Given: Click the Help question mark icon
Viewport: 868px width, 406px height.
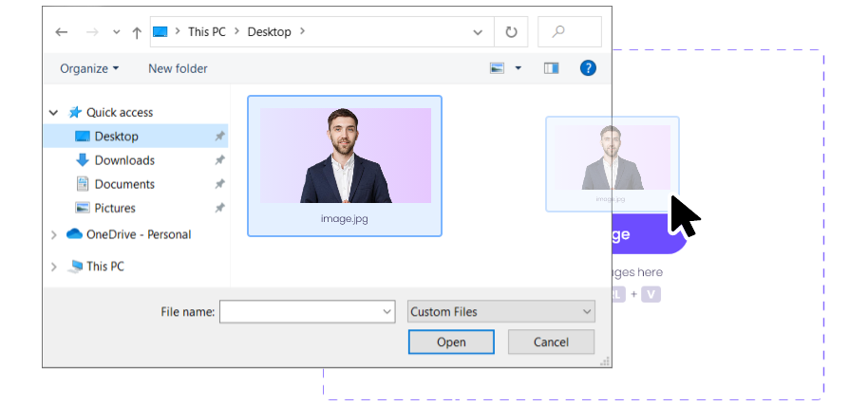Looking at the screenshot, I should tap(588, 68).
